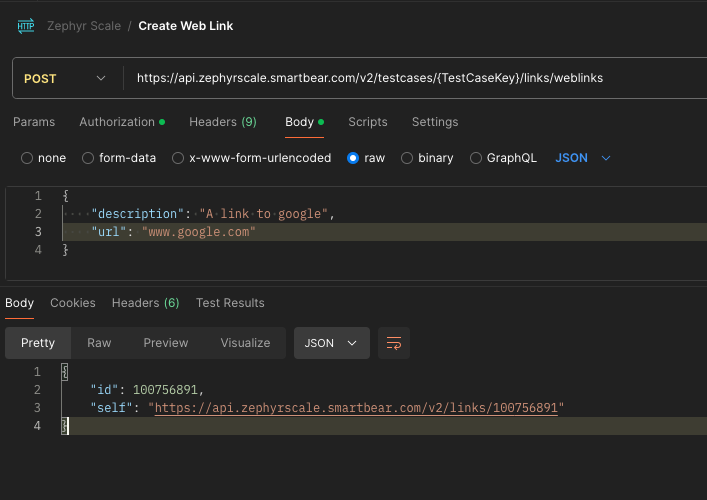Click the request URL input field
707x500 pixels.
pyautogui.click(x=400, y=78)
